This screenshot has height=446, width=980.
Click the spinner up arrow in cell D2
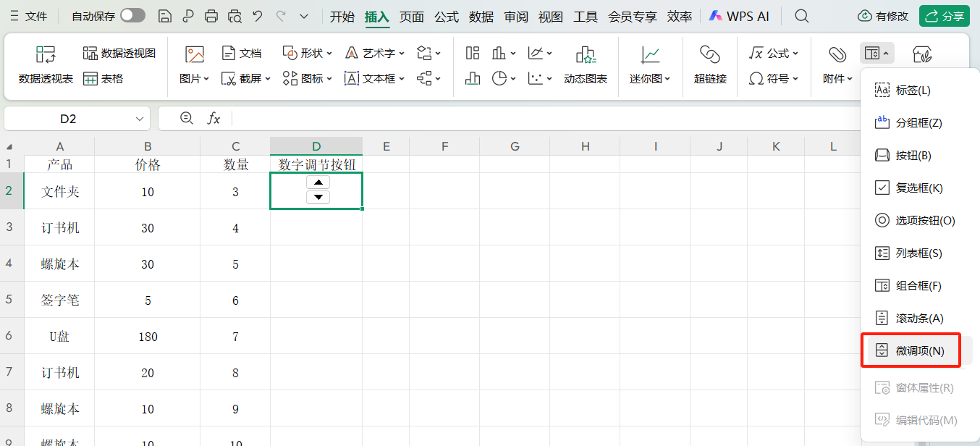click(x=318, y=182)
